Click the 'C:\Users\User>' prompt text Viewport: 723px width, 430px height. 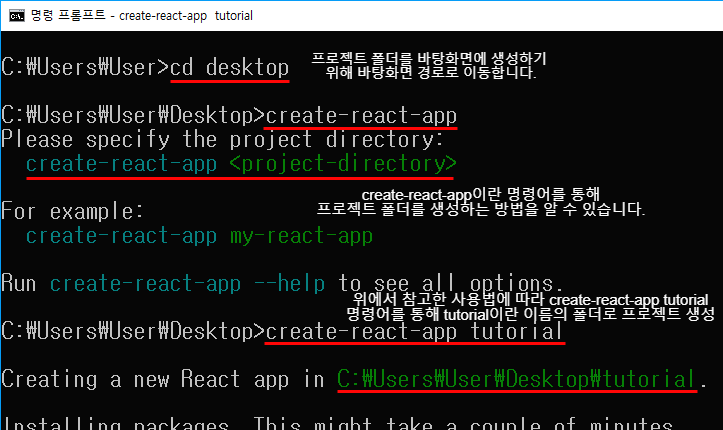click(85, 68)
